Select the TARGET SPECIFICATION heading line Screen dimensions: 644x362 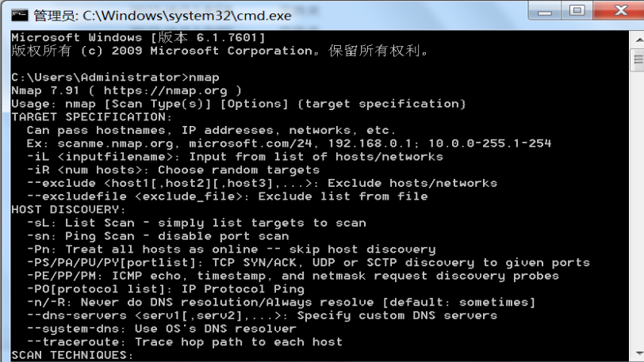pos(91,117)
